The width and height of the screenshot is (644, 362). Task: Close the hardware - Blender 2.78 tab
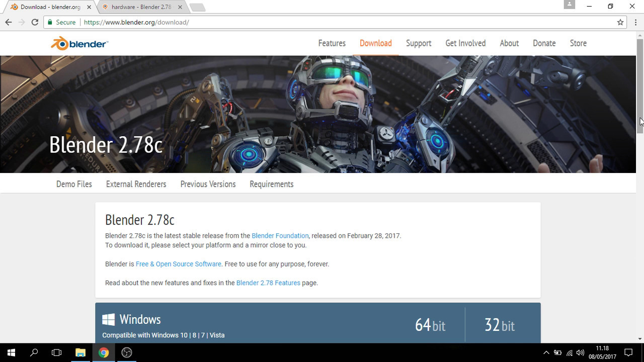pos(180,7)
